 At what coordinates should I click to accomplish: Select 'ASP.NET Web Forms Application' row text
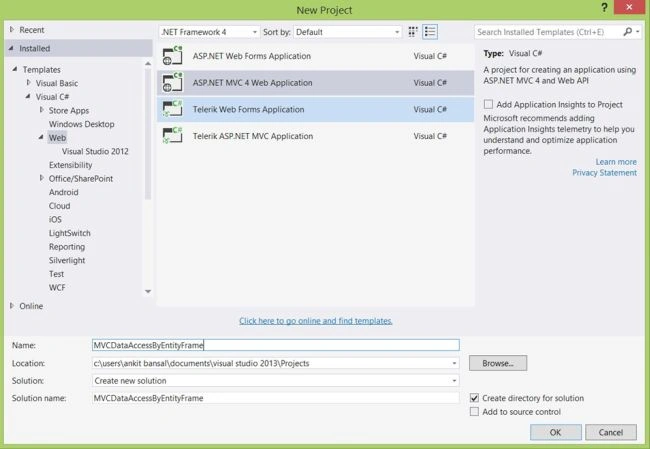(x=252, y=56)
